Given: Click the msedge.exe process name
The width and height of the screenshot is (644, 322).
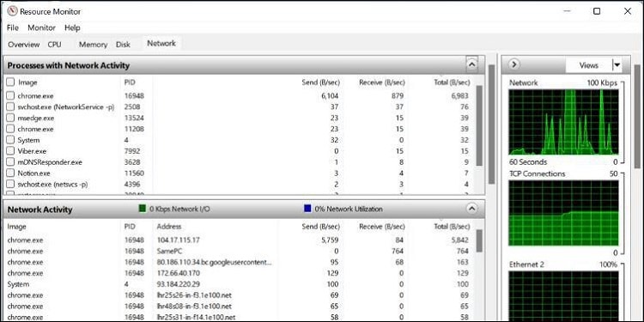Looking at the screenshot, I should [x=36, y=118].
